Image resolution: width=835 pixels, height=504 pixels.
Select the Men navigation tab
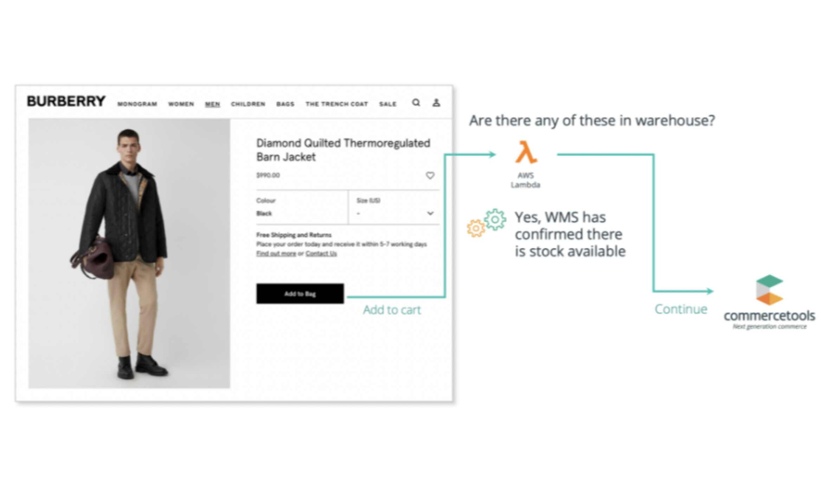(x=213, y=104)
